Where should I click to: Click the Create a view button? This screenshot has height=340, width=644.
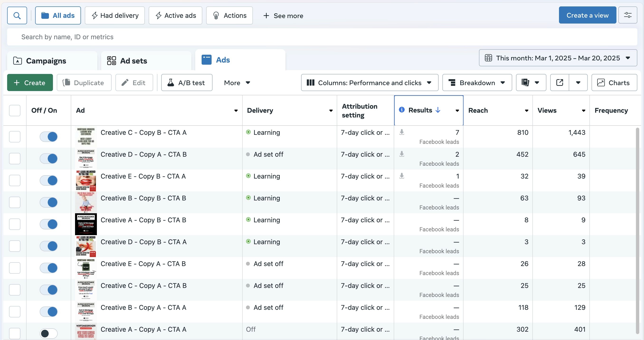pos(587,15)
